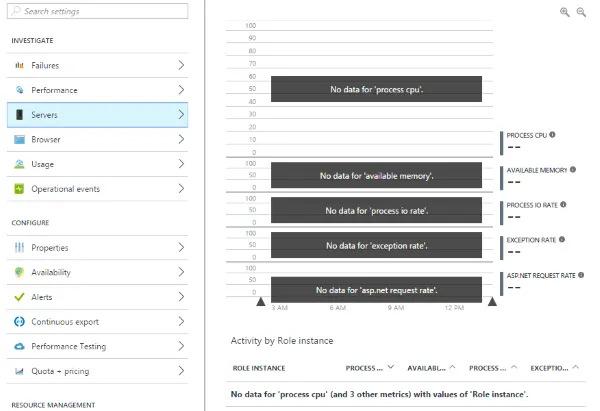The width and height of the screenshot is (600, 411).
Task: Click the Role Instance column header
Action: coord(258,368)
